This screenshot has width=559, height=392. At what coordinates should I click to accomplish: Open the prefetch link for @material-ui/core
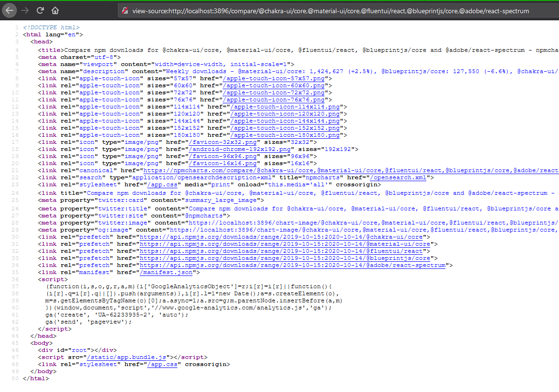[x=285, y=244]
